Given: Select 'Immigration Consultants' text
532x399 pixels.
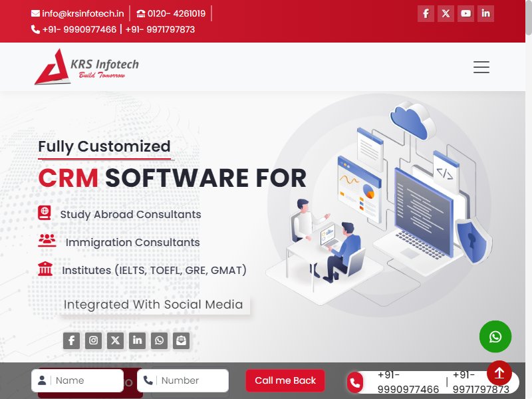Looking at the screenshot, I should (132, 242).
